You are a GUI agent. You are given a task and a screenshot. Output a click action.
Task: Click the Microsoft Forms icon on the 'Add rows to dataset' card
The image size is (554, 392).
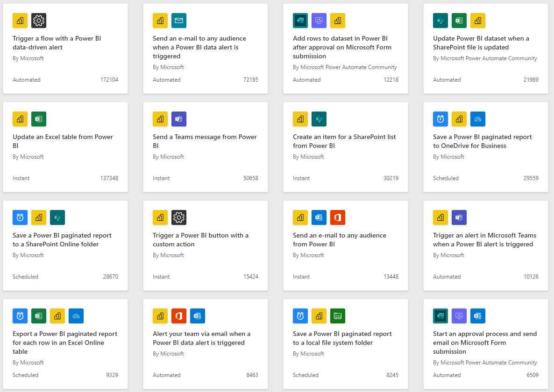pyautogui.click(x=300, y=21)
